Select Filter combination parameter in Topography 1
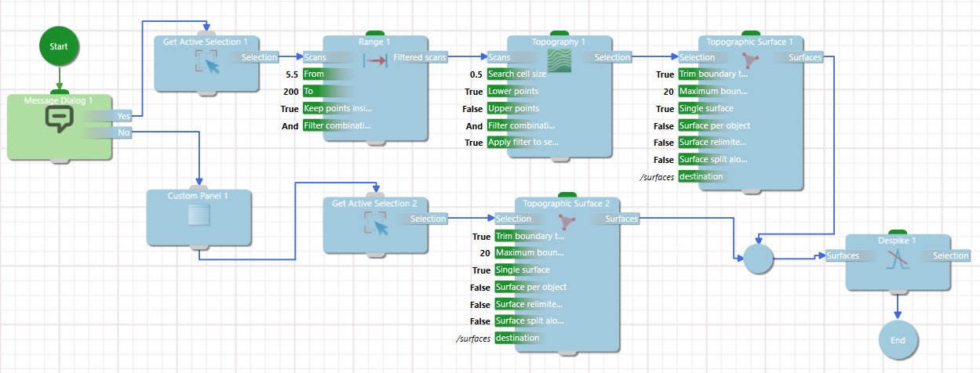 (522, 126)
